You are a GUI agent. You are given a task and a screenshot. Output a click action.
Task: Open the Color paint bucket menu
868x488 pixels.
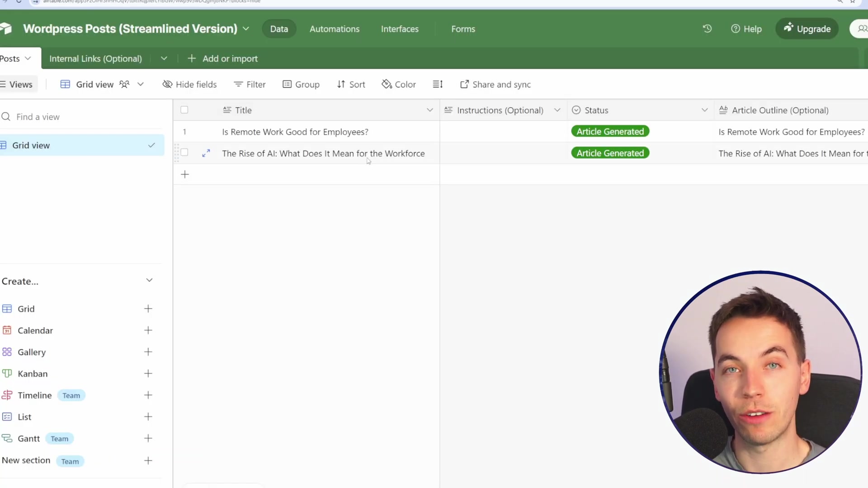(x=399, y=84)
